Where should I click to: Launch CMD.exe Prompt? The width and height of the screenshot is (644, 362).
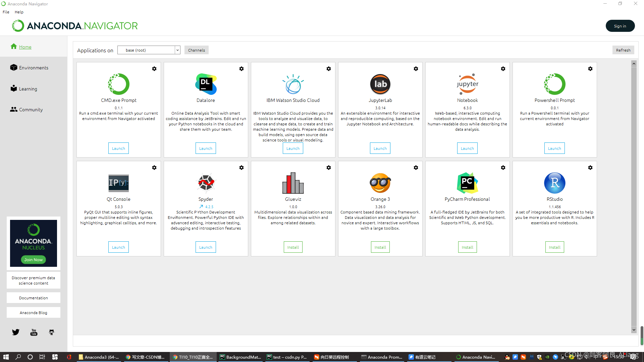point(118,148)
